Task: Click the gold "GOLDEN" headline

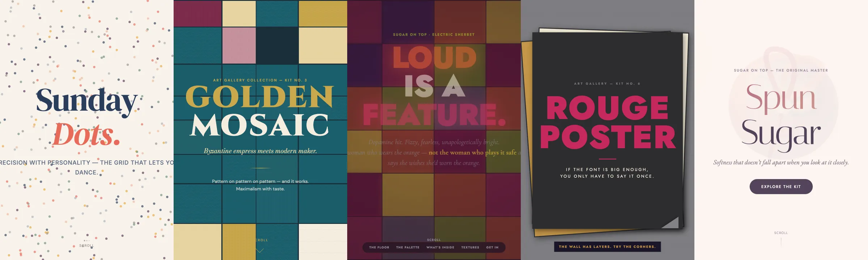Action: point(260,97)
